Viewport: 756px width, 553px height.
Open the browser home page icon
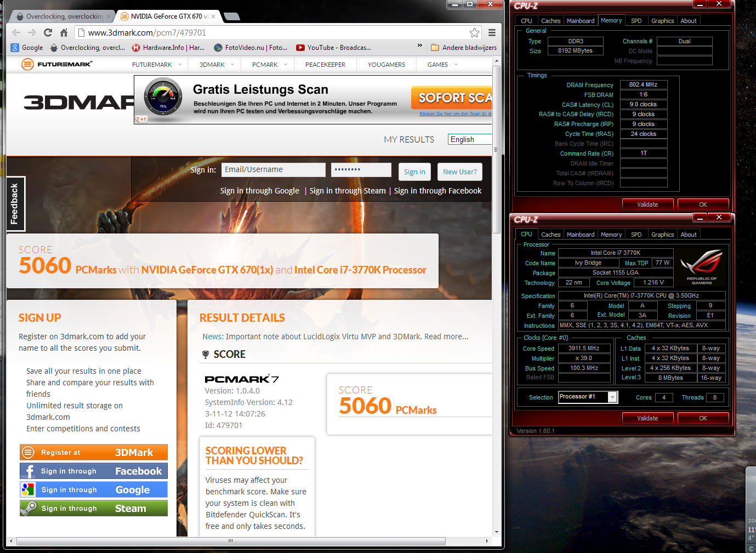(x=64, y=33)
